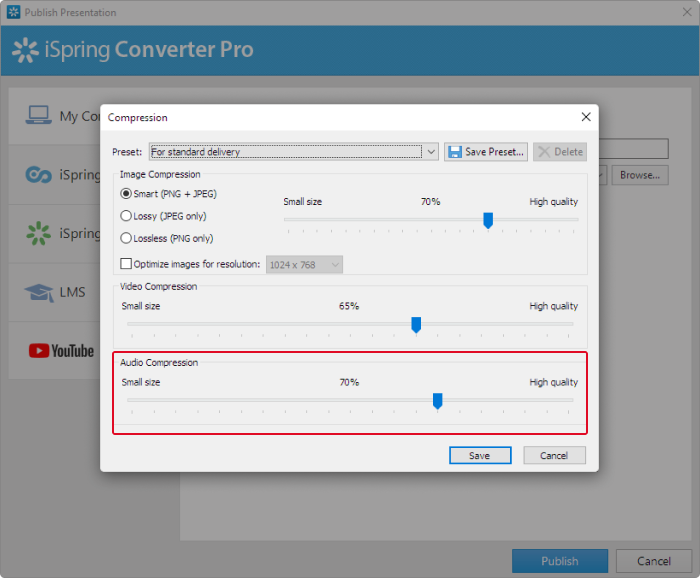Viewport: 700px width, 578px height.
Task: Click the floppy disk icon on Save Preset
Action: coord(454,152)
